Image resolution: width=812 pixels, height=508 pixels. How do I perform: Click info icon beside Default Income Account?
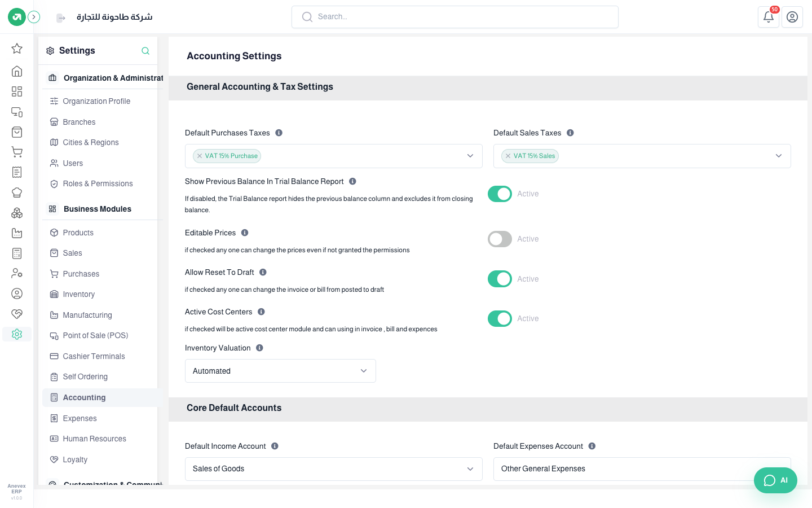(x=275, y=446)
